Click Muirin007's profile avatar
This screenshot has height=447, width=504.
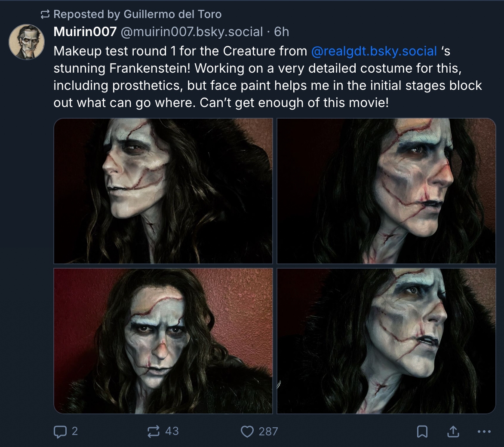point(27,42)
